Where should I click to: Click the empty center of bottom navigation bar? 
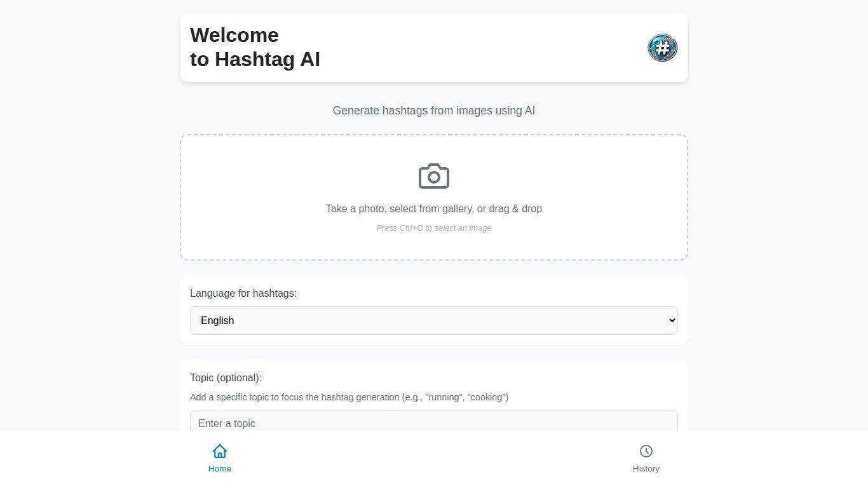[433, 459]
